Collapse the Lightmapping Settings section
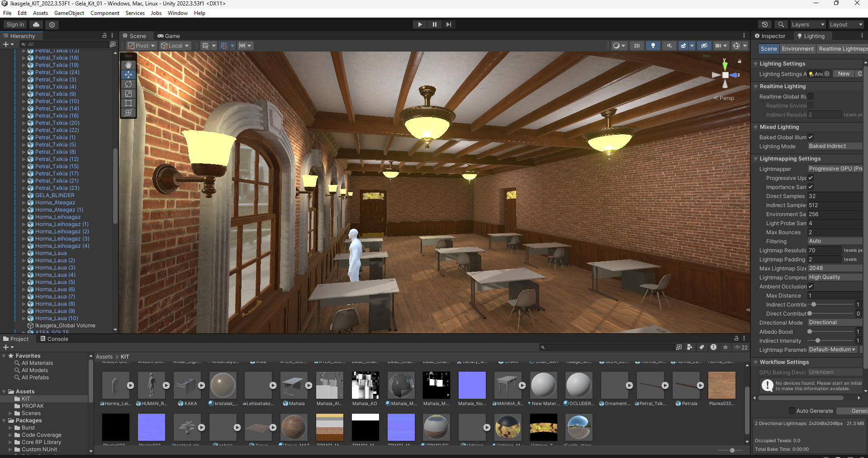The height and width of the screenshot is (458, 868). point(755,159)
